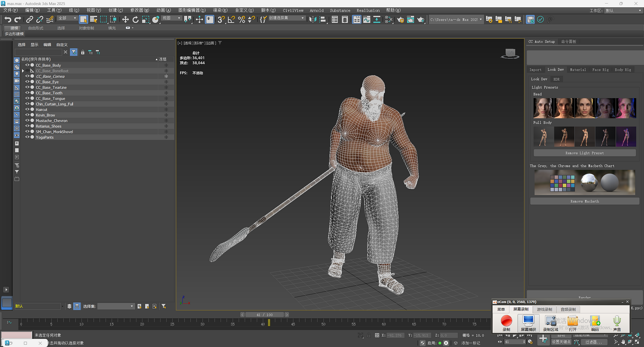The height and width of the screenshot is (347, 644).
Task: Toggle the 3D Snaps tool
Action: coord(221,19)
